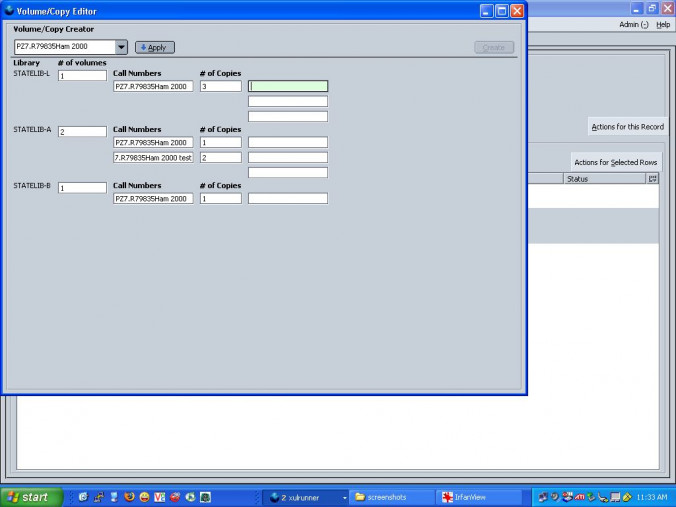This screenshot has width=676, height=507.
Task: Click the first STATELIB-A call number field
Action: coord(153,142)
